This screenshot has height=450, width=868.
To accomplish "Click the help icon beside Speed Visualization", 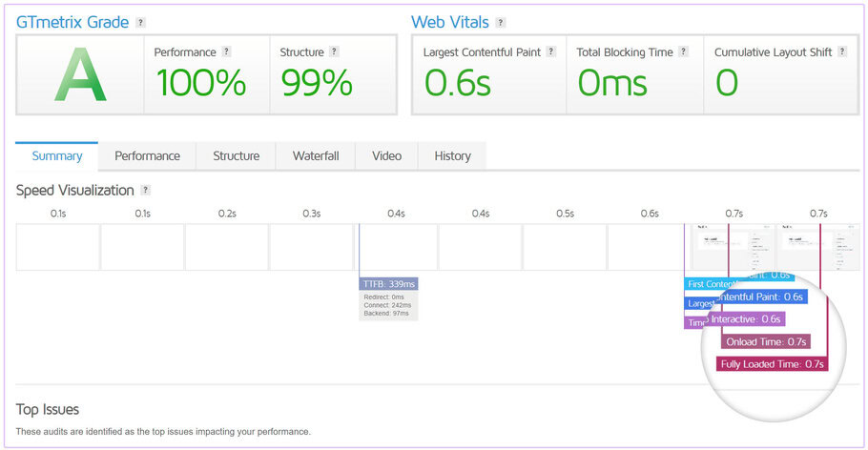I will pyautogui.click(x=146, y=191).
